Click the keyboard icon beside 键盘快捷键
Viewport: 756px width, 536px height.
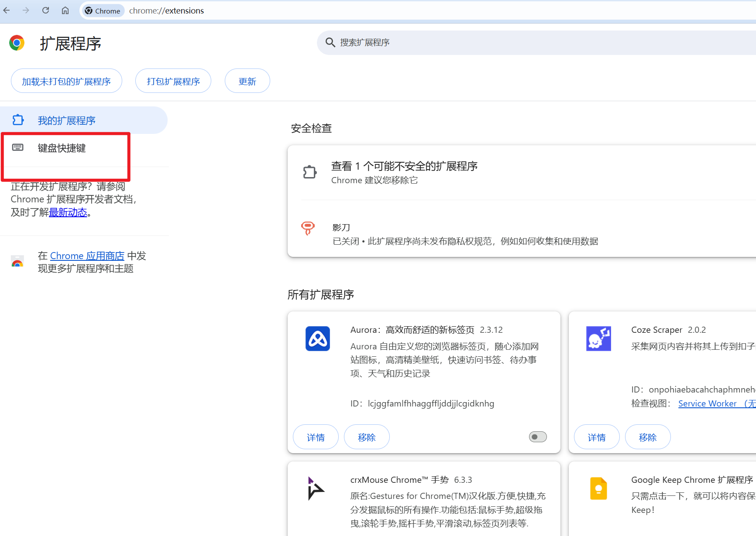tap(18, 147)
